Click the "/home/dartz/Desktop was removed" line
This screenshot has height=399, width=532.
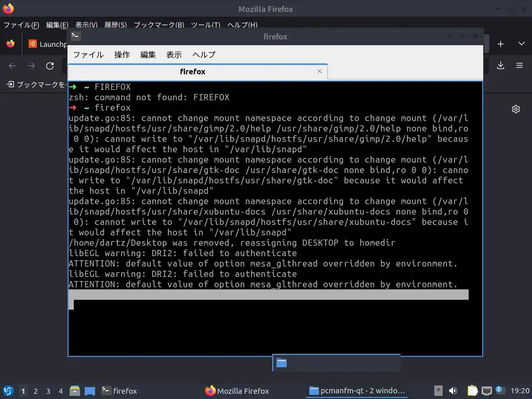click(232, 243)
